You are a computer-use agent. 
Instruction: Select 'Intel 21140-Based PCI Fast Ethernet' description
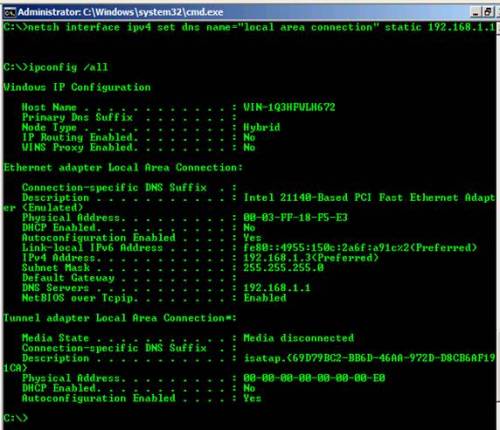point(369,197)
